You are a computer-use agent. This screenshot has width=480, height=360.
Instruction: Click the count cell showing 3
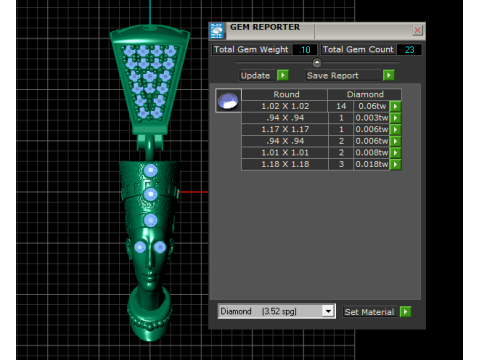click(341, 164)
